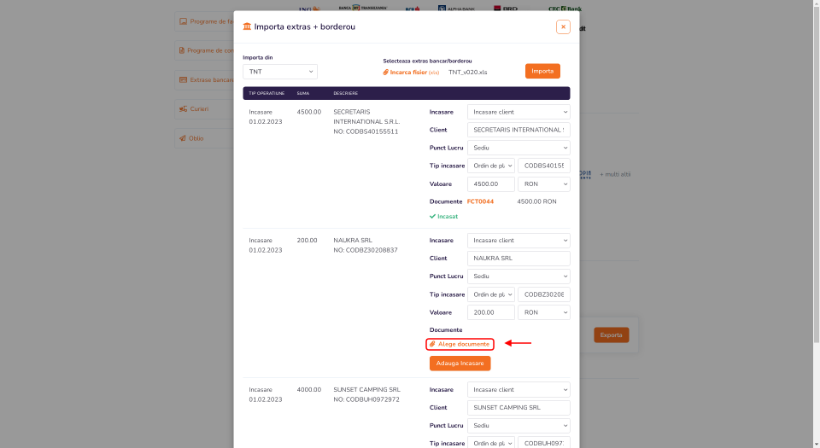Viewport: 820px width, 448px height.
Task: Click Client field with SUNSET CAMPING SRL
Action: (518, 408)
